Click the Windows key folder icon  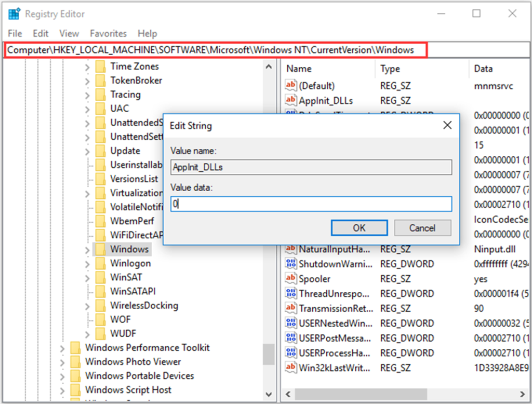point(100,249)
